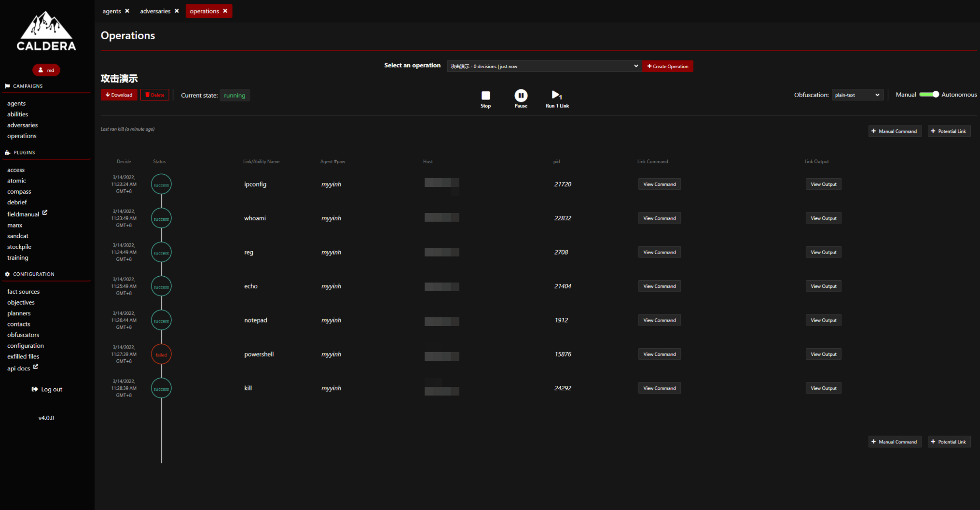Screen dimensions: 980x510
Task: Click the success status circle for notepad
Action: (x=161, y=320)
